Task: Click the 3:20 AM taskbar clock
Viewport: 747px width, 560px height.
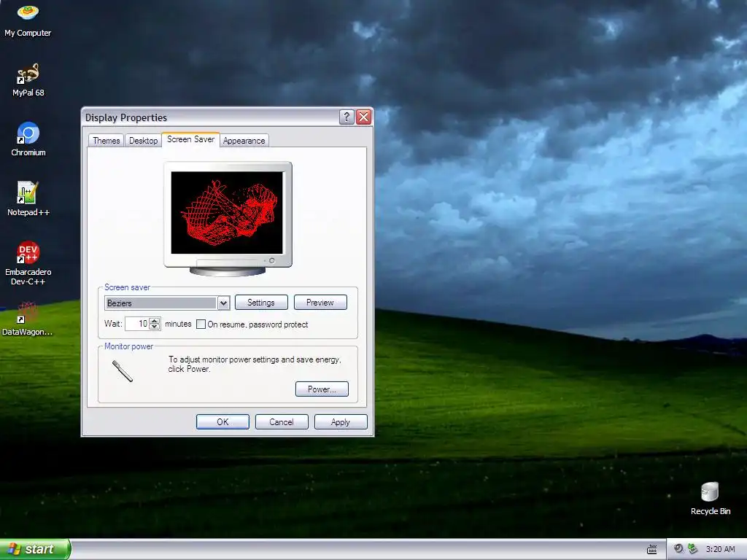Action: (720, 549)
